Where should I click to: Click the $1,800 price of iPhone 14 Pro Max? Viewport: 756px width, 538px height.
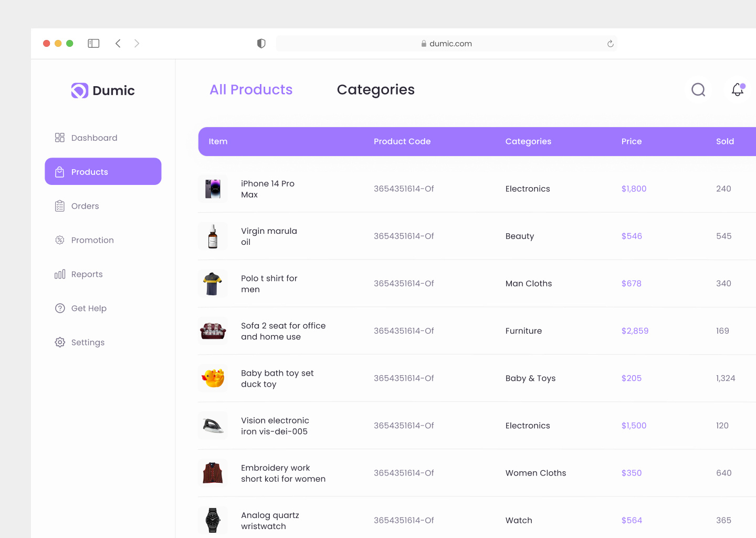tap(634, 189)
